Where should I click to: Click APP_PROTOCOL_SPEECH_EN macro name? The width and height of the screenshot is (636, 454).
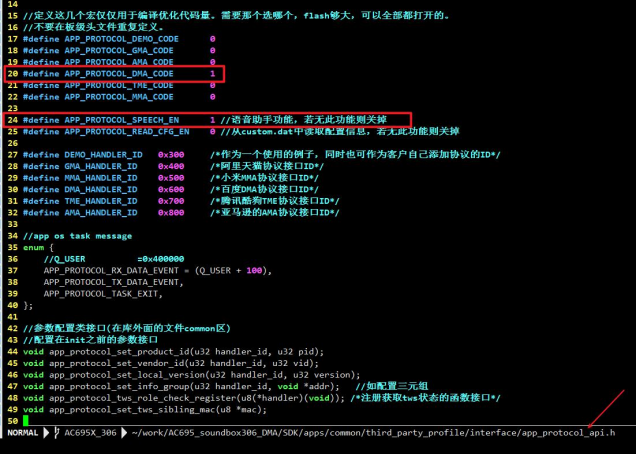121,120
